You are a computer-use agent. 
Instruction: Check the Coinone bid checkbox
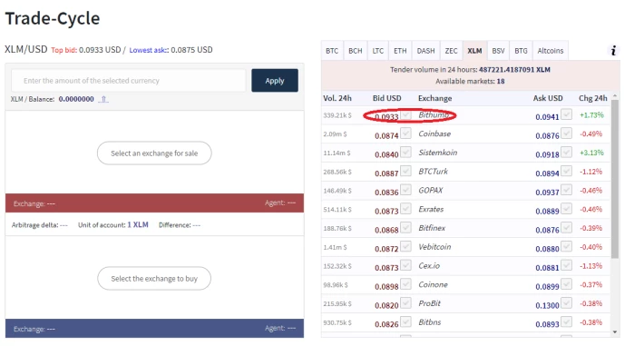405,284
